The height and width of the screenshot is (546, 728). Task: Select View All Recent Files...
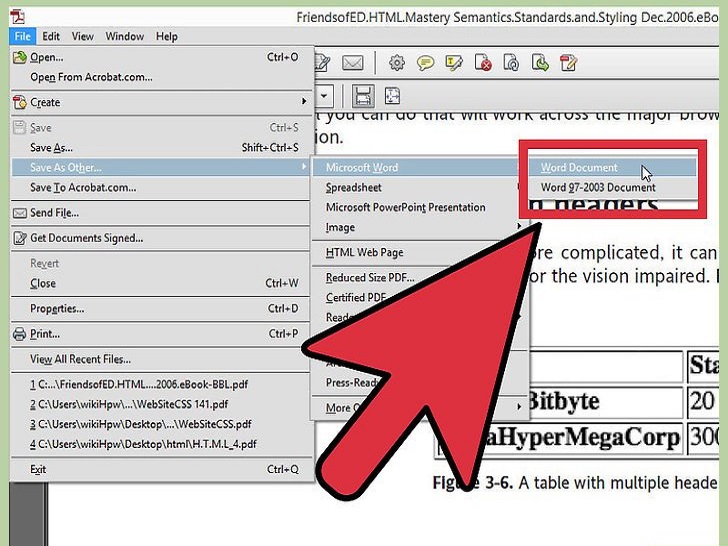[x=161, y=359]
